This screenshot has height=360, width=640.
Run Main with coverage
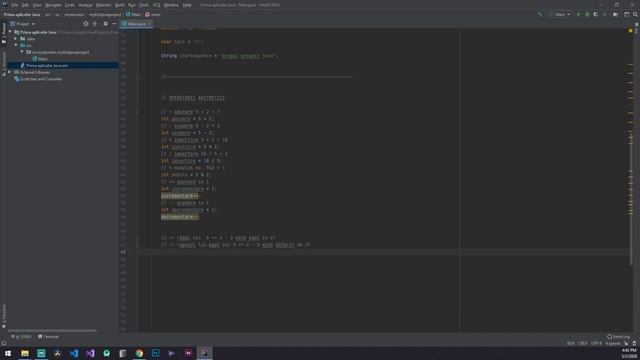[x=596, y=14]
